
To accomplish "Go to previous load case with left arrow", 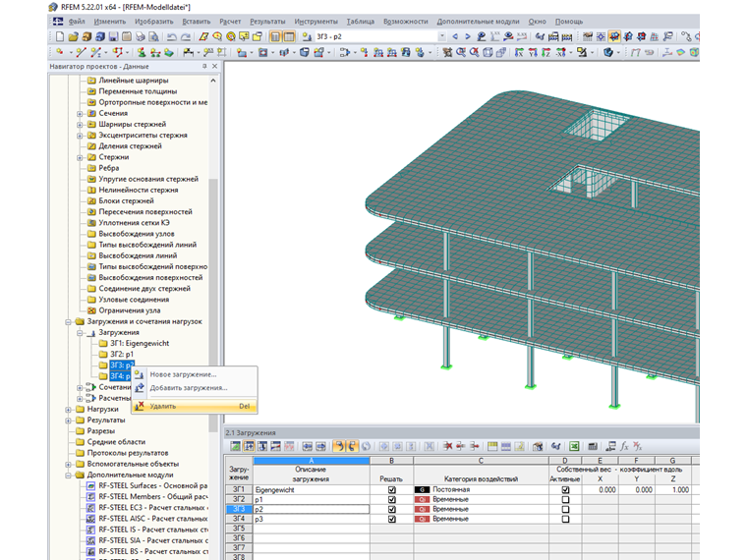I will 455,36.
